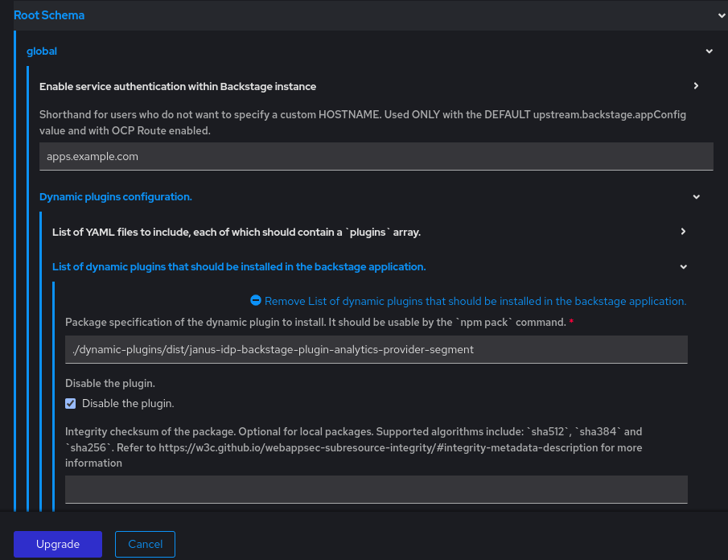This screenshot has height=560, width=728.
Task: Collapse the 'List of dynamic plugins' section
Action: point(683,266)
